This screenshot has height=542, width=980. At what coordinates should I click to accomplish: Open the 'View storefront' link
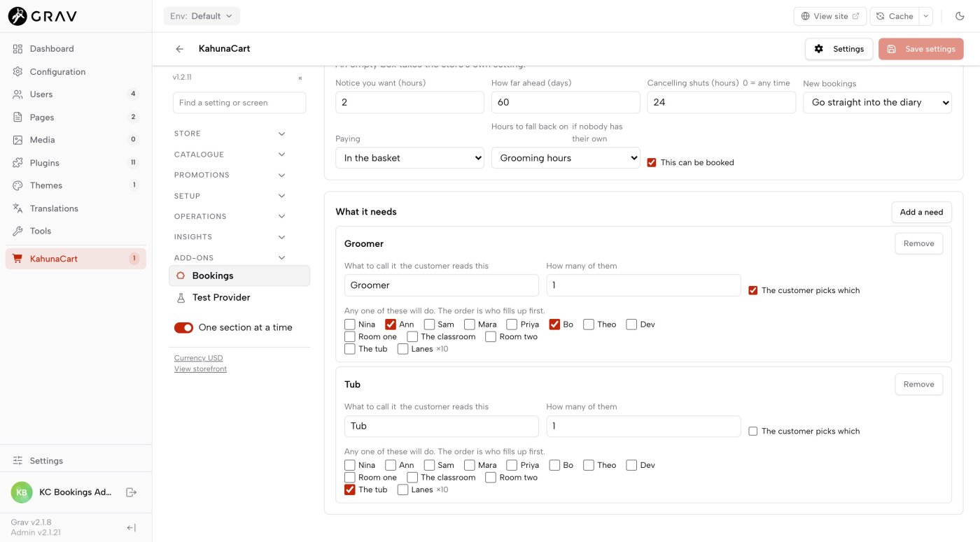pos(200,369)
